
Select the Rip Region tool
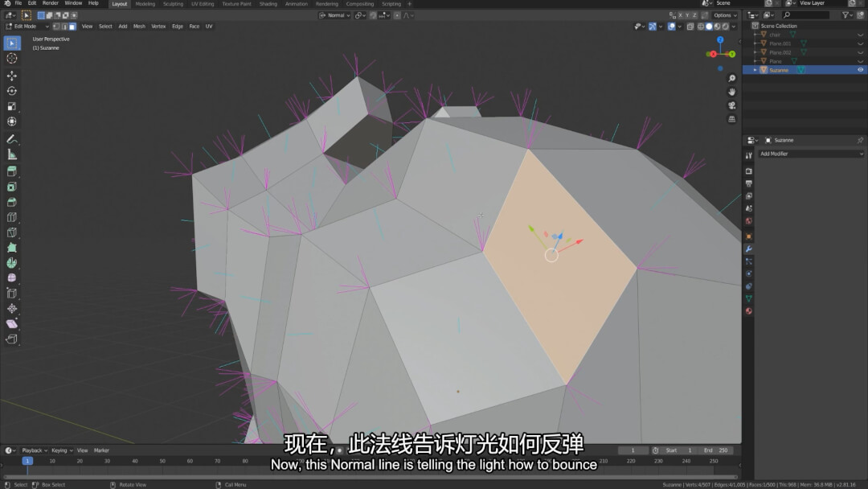pyautogui.click(x=11, y=339)
